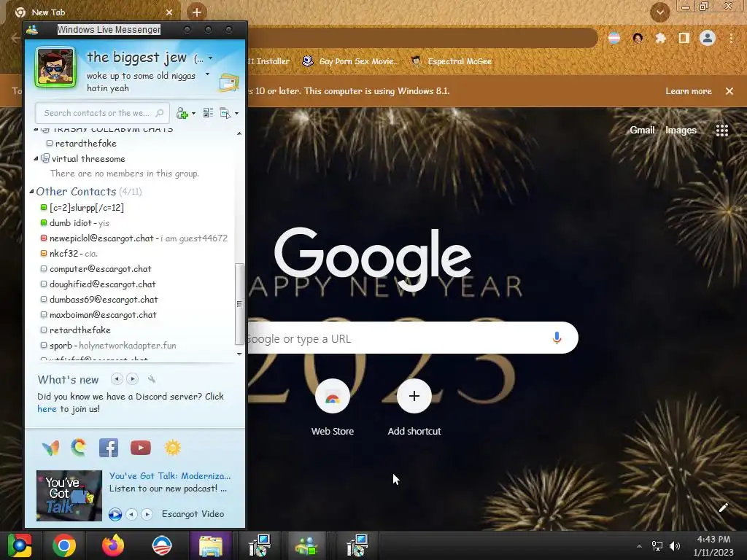Click the change contact list layout icon
The image size is (747, 560).
[208, 113]
